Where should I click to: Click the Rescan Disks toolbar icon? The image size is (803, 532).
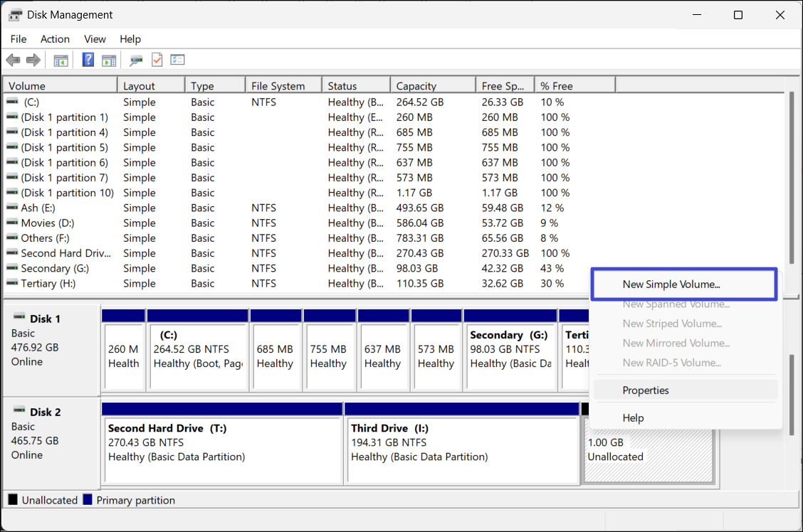tap(136, 60)
